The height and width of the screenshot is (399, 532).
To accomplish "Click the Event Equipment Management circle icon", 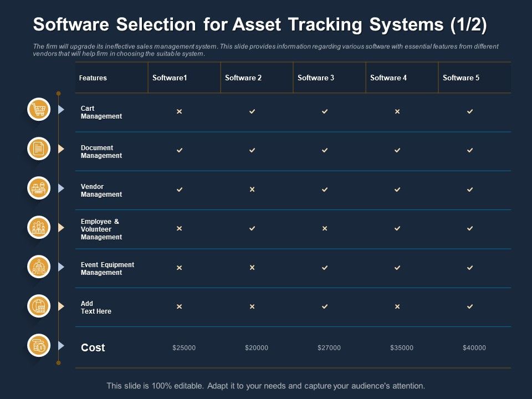I will click(39, 267).
